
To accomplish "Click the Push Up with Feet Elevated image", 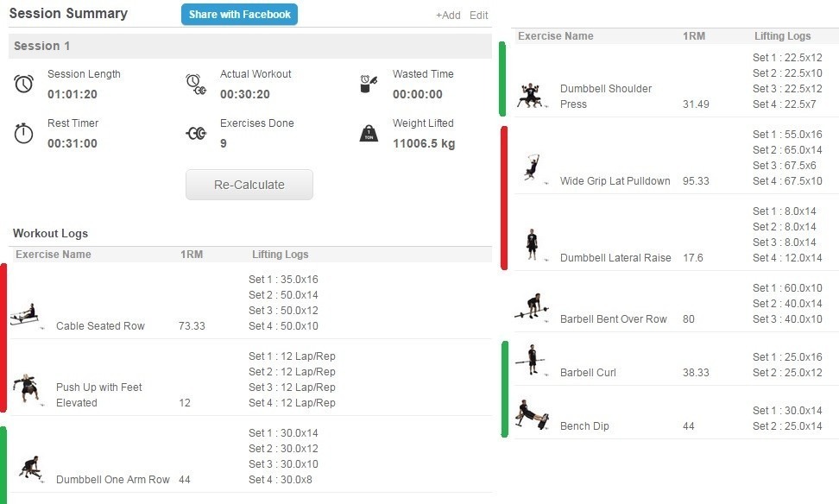I will coord(26,389).
